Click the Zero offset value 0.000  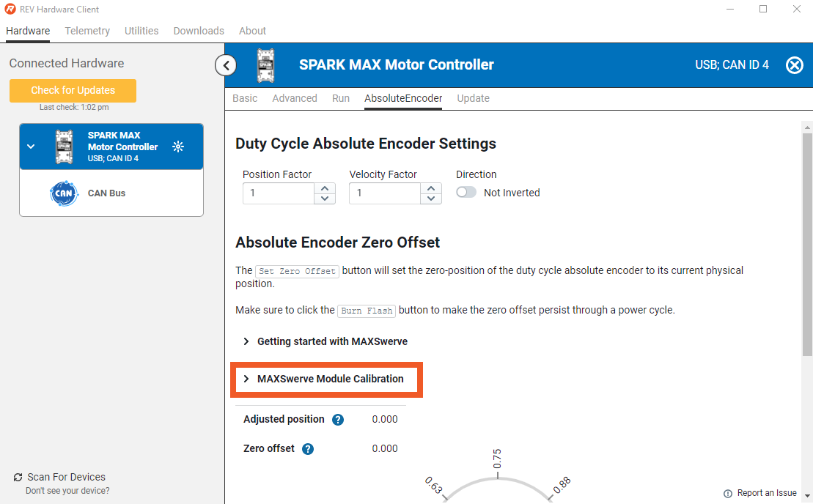385,448
